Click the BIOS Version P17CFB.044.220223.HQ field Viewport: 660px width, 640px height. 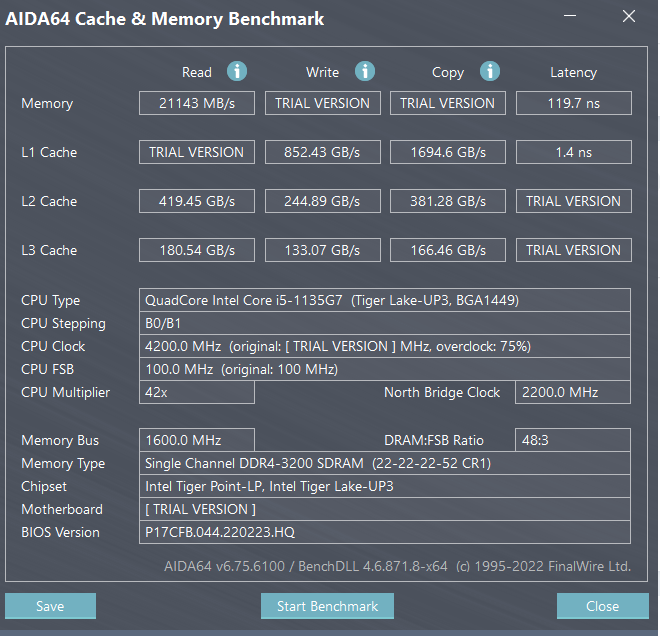tap(385, 532)
